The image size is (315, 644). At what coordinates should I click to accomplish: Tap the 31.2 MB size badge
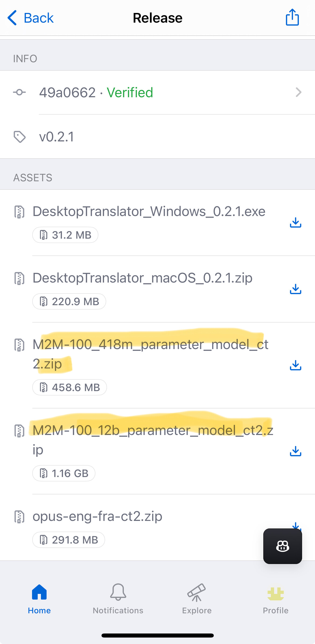65,235
